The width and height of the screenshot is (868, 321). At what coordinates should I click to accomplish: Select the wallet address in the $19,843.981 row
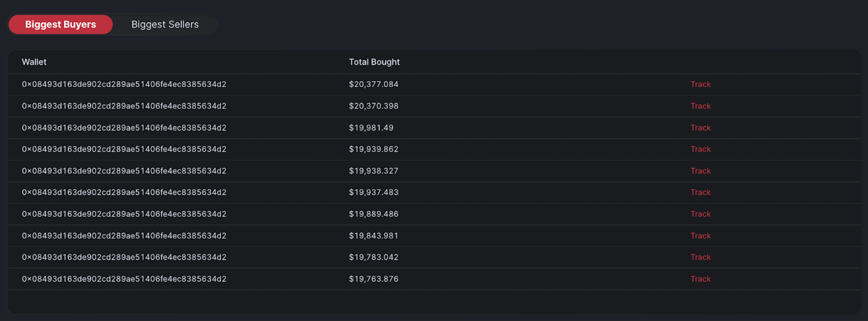[124, 236]
